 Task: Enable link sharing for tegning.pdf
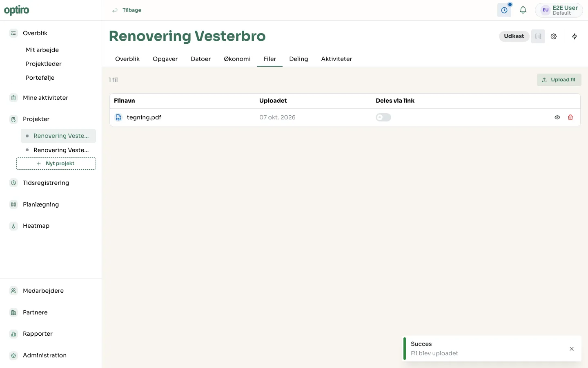[383, 117]
